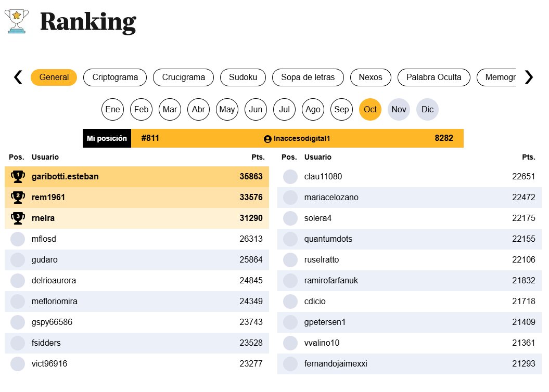This screenshot has width=549, height=392.
Task: Click avatar circle of delrioaurora
Action: [x=18, y=280]
